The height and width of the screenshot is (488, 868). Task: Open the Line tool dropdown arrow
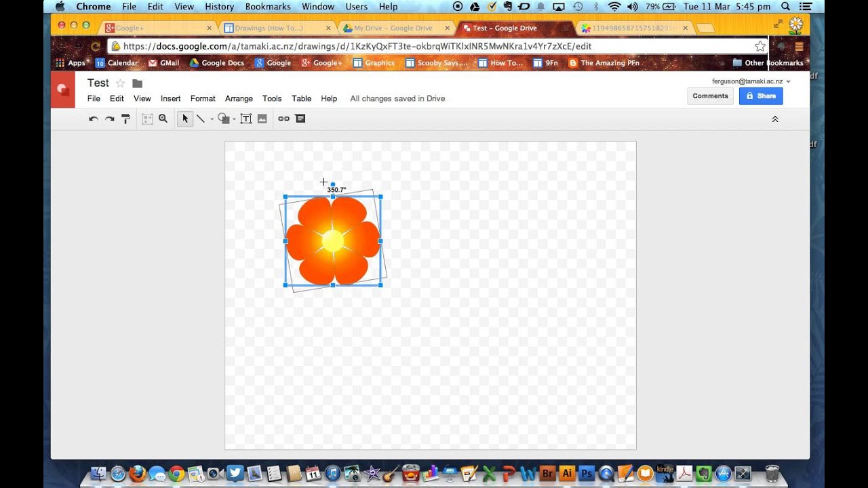tap(212, 119)
